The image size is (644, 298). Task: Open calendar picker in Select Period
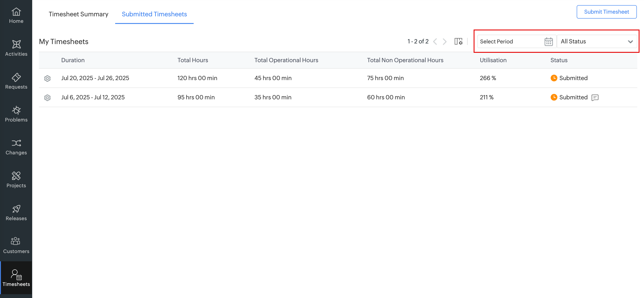(548, 42)
